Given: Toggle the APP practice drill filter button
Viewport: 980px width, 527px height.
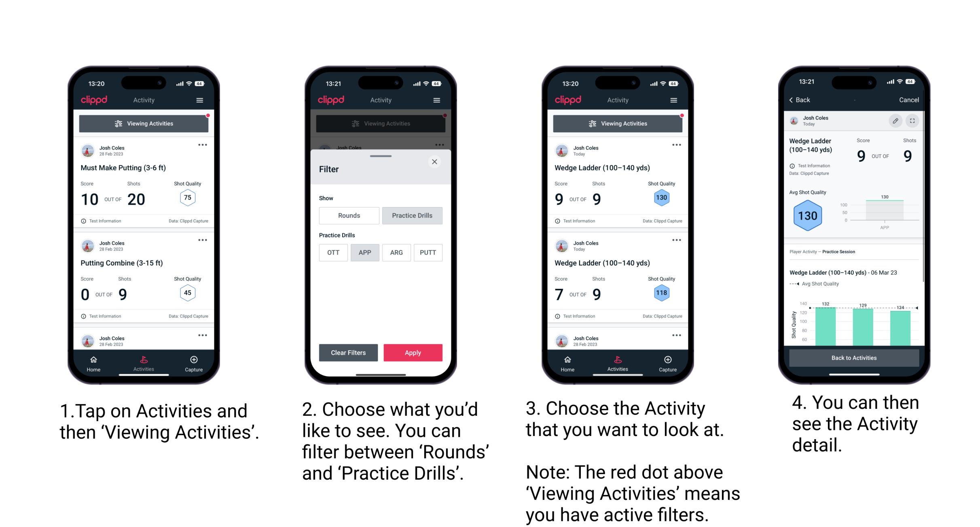Looking at the screenshot, I should point(365,252).
